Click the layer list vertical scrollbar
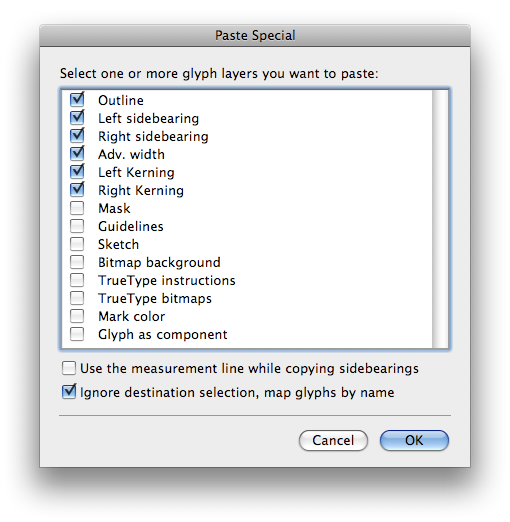 click(x=440, y=219)
